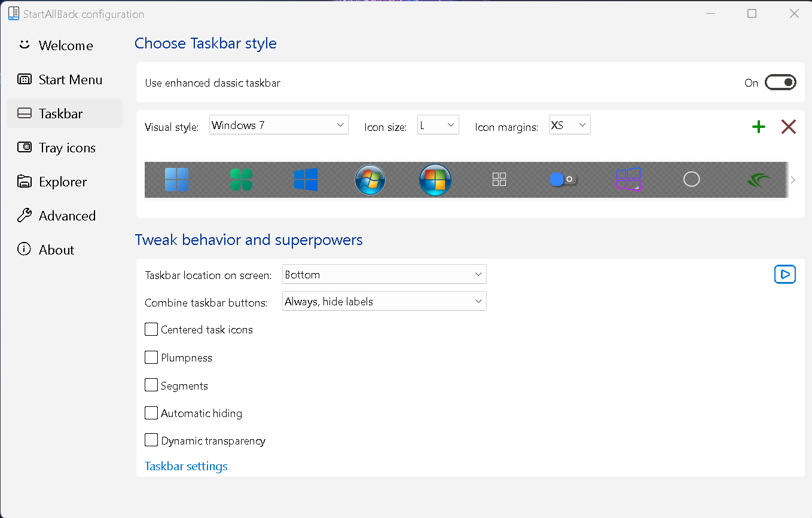Viewport: 812px width, 518px height.
Task: Expand the Icon margins dropdown
Action: (570, 125)
